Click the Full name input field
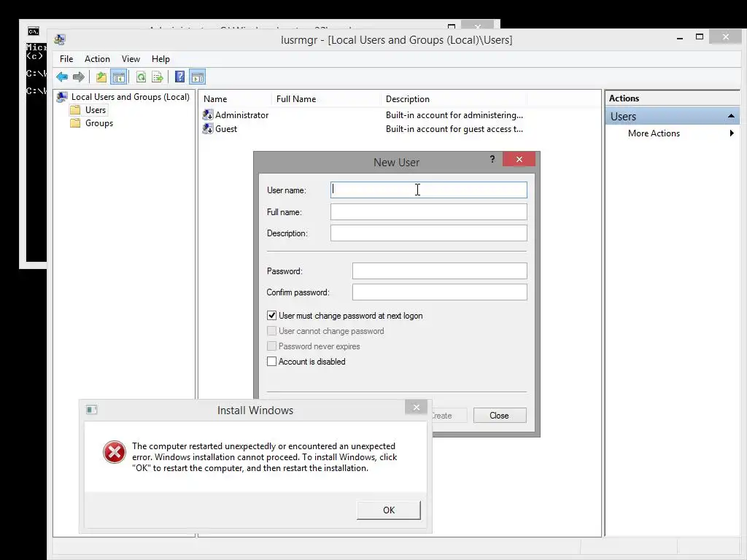This screenshot has height=560, width=747. click(x=429, y=212)
